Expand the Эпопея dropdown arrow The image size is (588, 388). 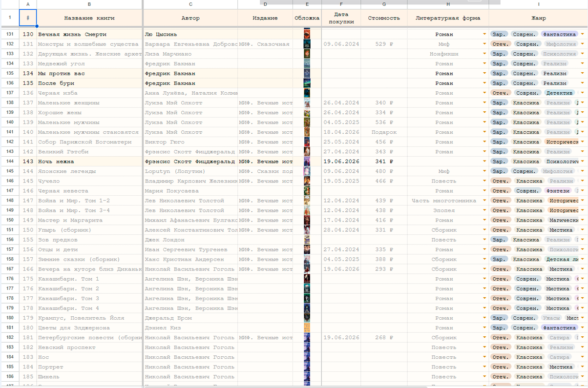484,210
